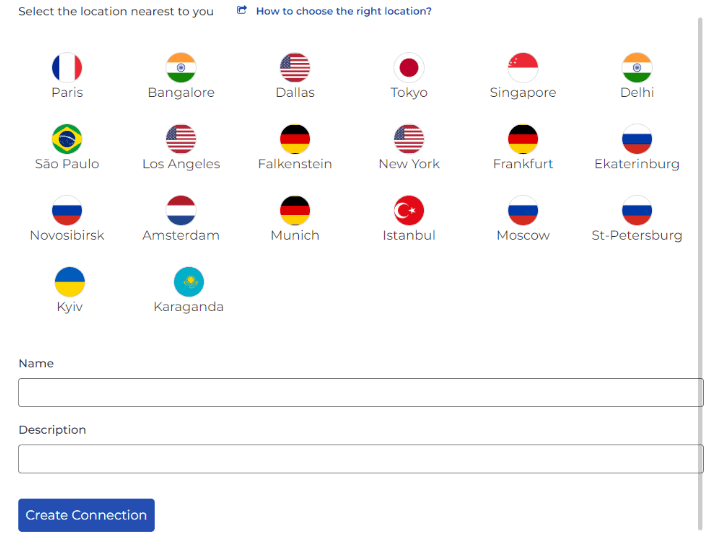Screen dimensions: 716x555
Task: Focus the Name input field
Action: (360, 392)
